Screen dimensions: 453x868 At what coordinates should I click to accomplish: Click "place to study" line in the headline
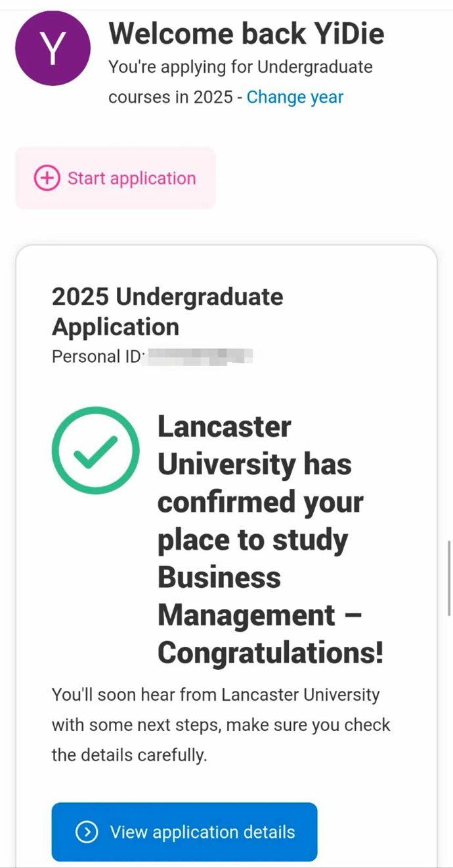[253, 540]
